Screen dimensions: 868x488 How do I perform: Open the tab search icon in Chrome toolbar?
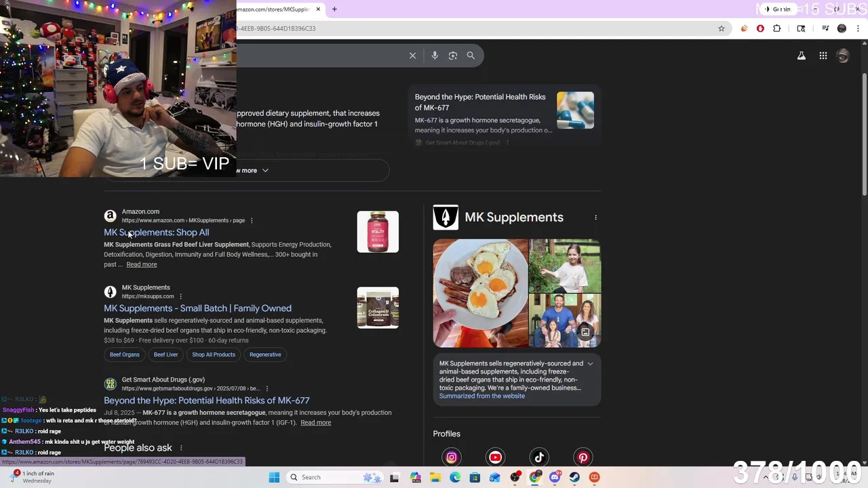pos(801,28)
